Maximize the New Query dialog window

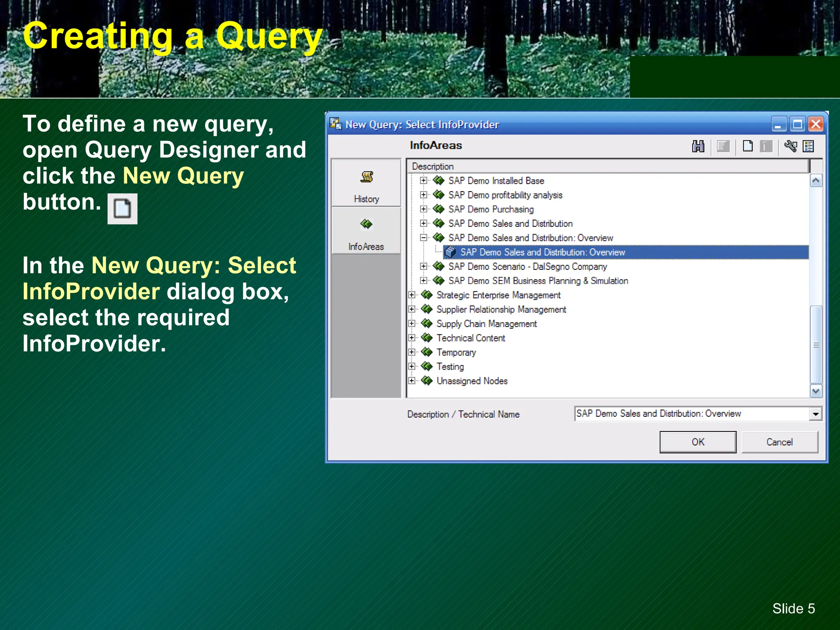click(x=797, y=124)
